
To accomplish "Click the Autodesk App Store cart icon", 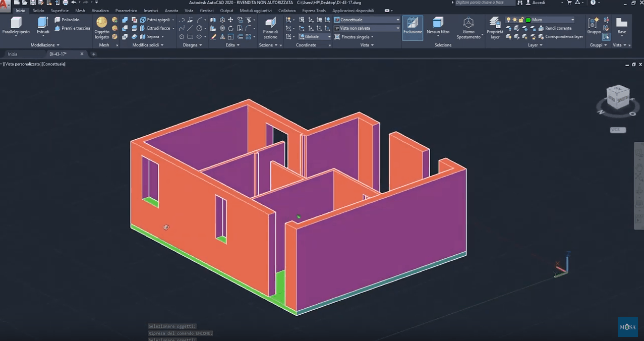I will [569, 3].
